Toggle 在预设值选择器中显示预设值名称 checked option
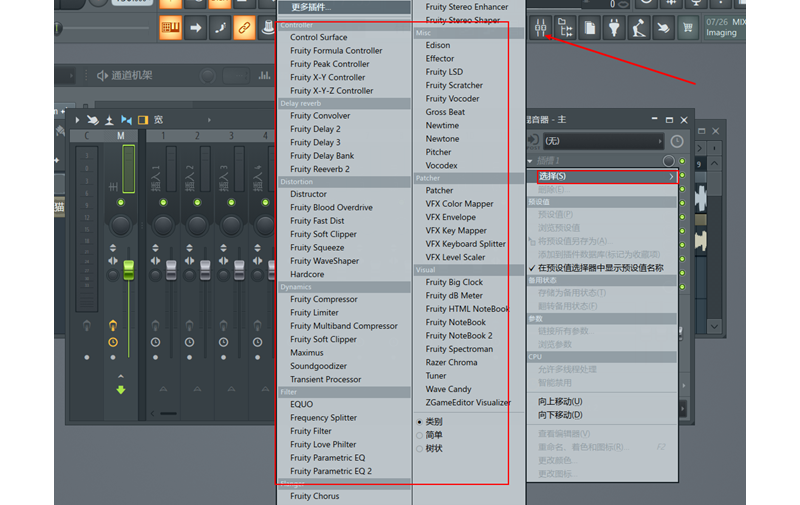Screen dimensions: 800x505 coord(602,268)
